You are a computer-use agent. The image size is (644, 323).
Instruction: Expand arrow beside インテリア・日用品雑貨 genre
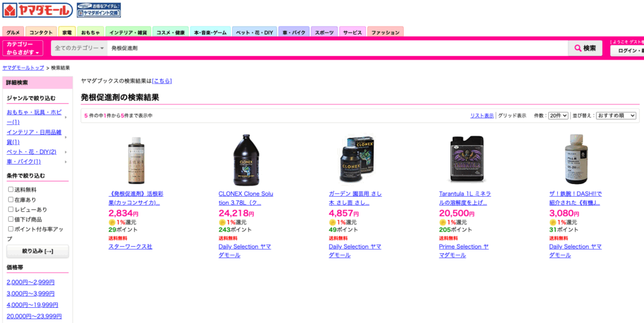pyautogui.click(x=65, y=138)
